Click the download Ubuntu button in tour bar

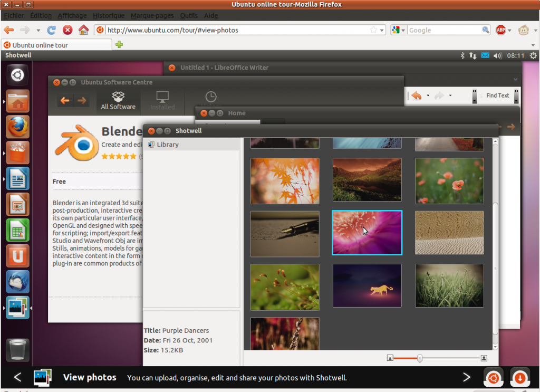[520, 378]
